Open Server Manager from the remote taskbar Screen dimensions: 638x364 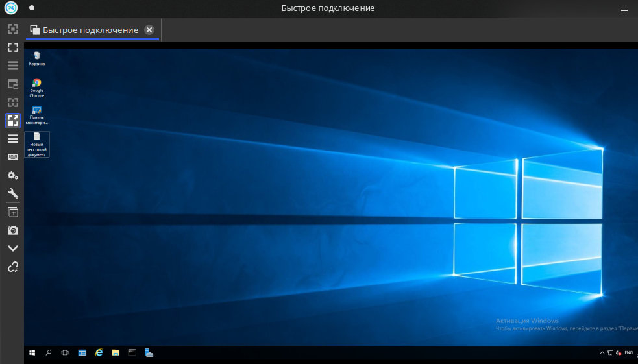pyautogui.click(x=82, y=352)
